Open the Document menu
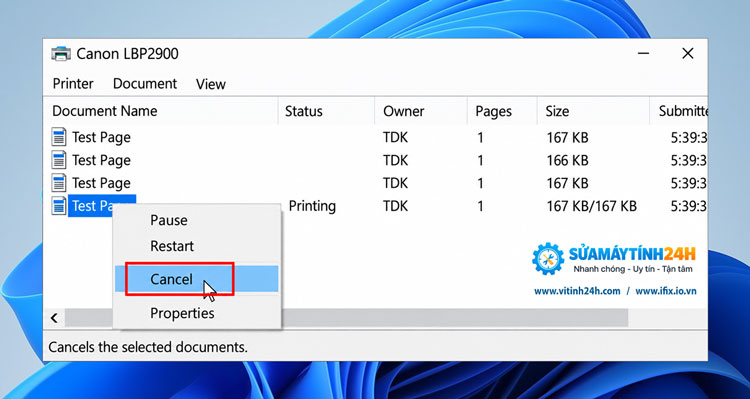 [145, 84]
